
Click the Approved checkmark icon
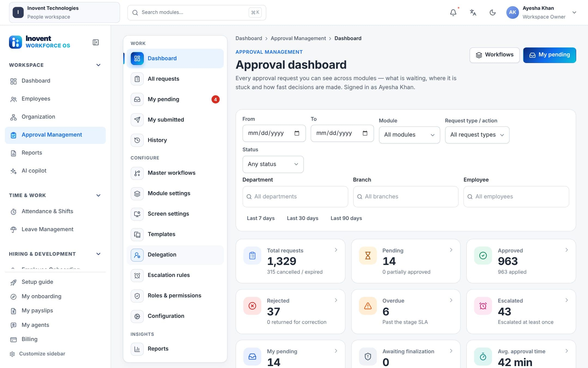[x=483, y=256]
